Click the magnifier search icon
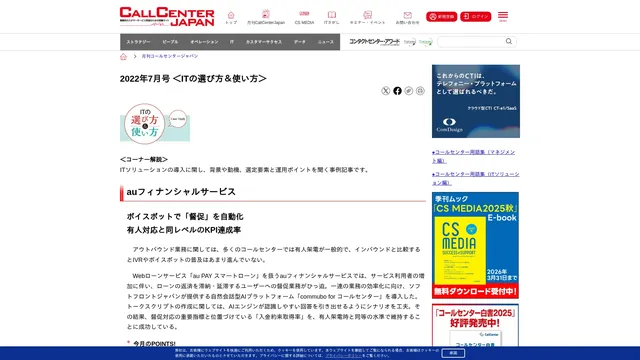Viewport: 640px width, 360px height. [509, 41]
